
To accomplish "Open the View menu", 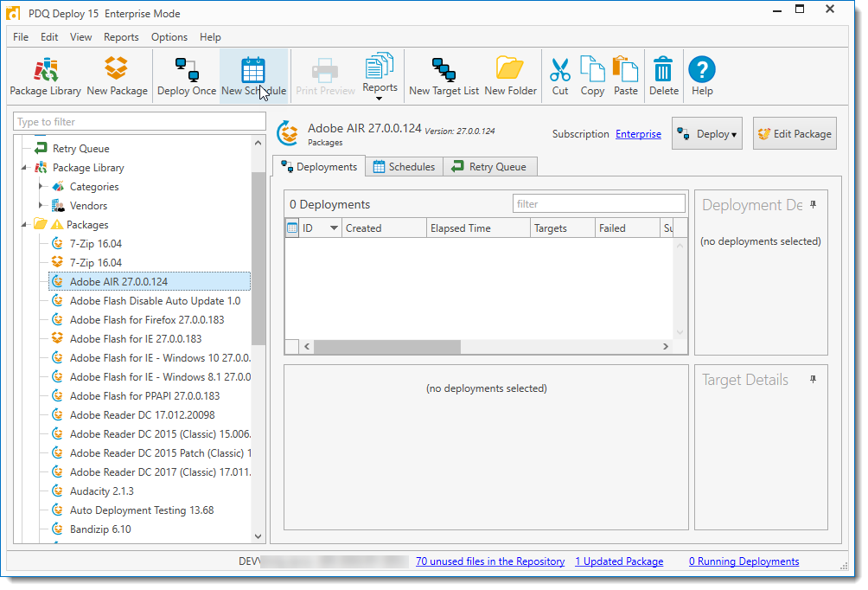I will [x=80, y=37].
